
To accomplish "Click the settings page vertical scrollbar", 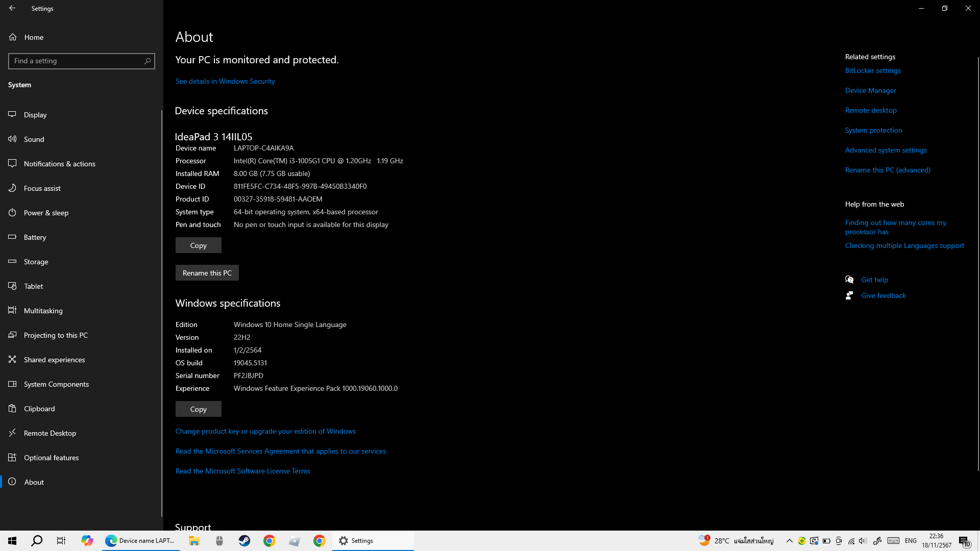I will [978, 263].
